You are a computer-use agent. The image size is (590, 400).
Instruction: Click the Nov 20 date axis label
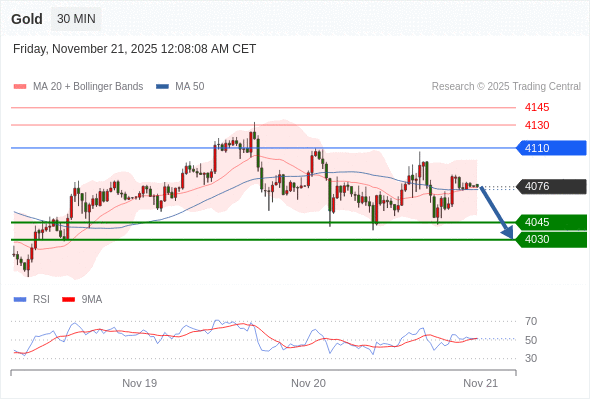[x=309, y=383]
